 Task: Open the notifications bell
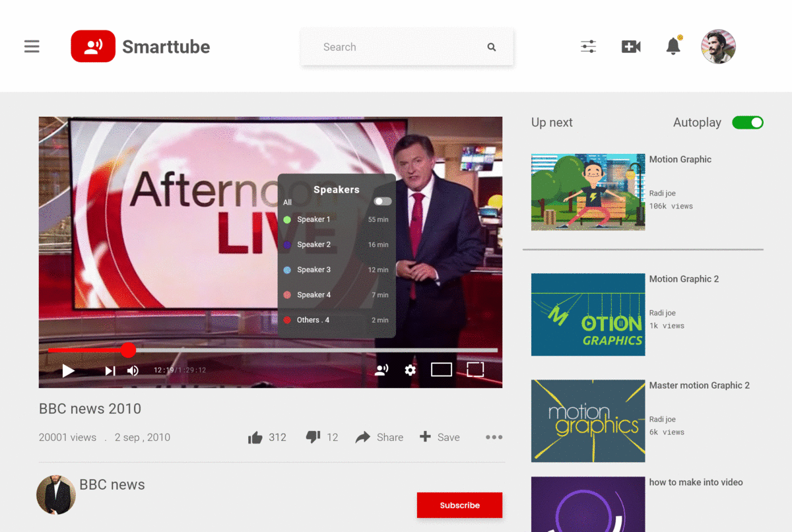[x=673, y=46]
